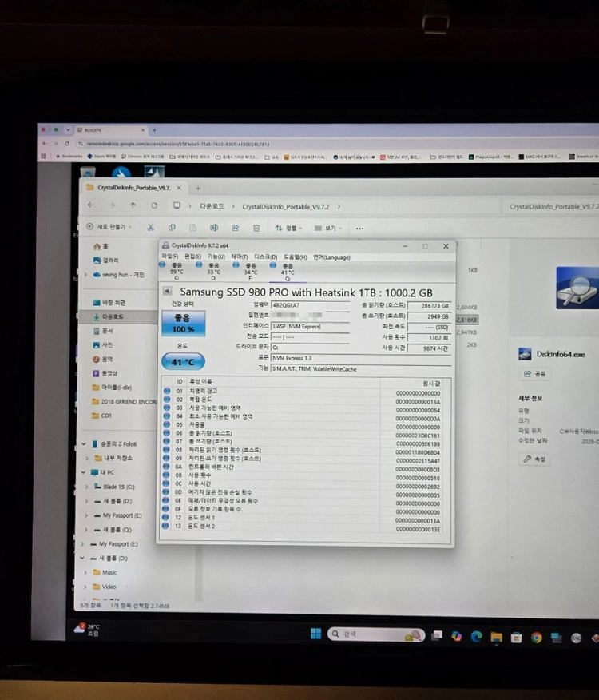Select the E: drive 34 °C status icon

pyautogui.click(x=236, y=264)
